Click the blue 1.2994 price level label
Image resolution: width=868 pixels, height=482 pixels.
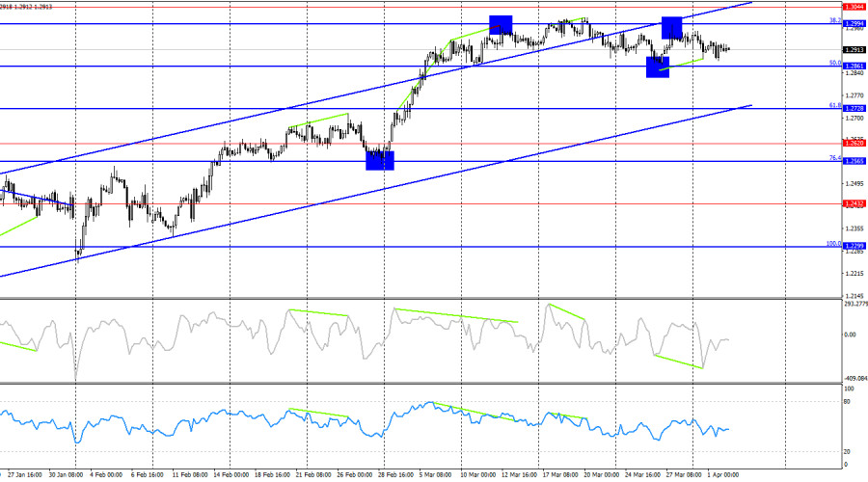854,24
